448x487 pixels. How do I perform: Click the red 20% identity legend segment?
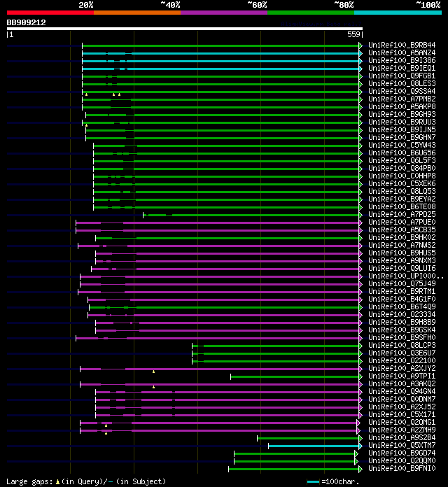[x=50, y=13]
